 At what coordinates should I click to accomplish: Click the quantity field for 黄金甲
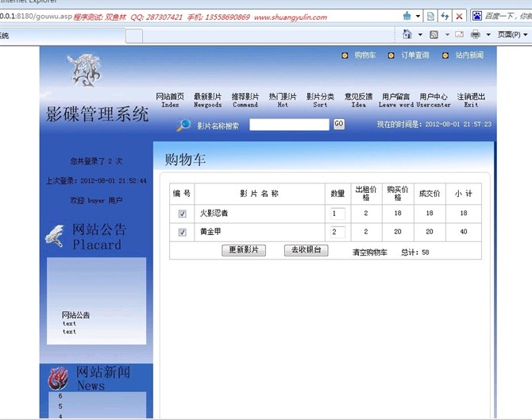(x=337, y=232)
